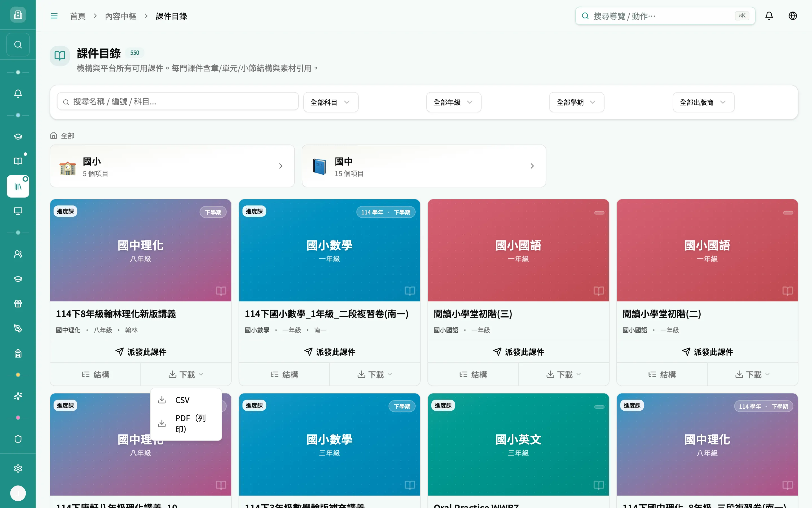Open top bar notification bell
The height and width of the screenshot is (508, 812).
pos(769,16)
